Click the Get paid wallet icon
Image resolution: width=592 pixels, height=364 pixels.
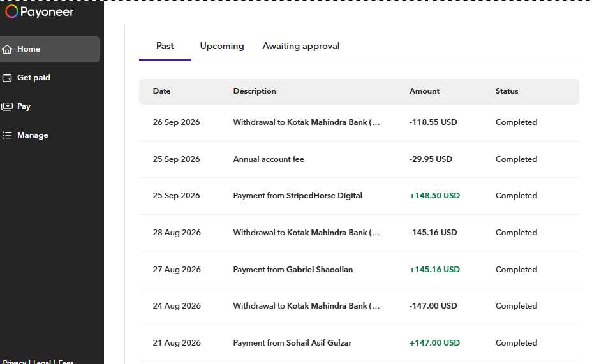click(7, 78)
